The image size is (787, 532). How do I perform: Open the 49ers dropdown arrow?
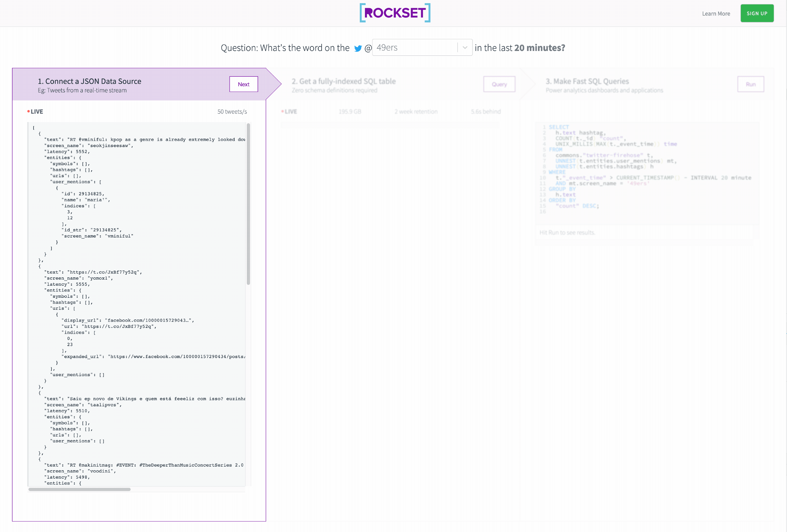[465, 47]
